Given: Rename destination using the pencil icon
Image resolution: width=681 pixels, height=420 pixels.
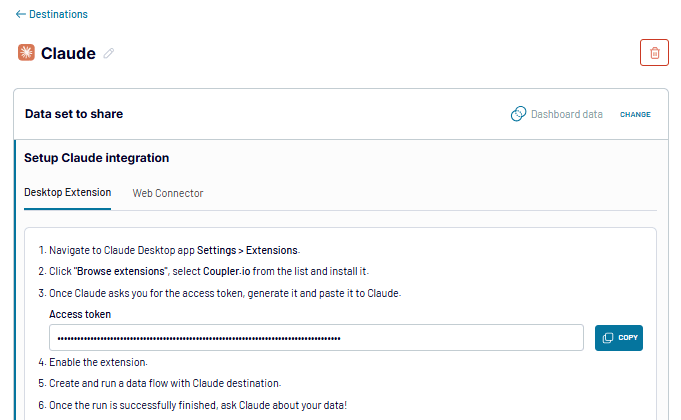Looking at the screenshot, I should tap(109, 54).
